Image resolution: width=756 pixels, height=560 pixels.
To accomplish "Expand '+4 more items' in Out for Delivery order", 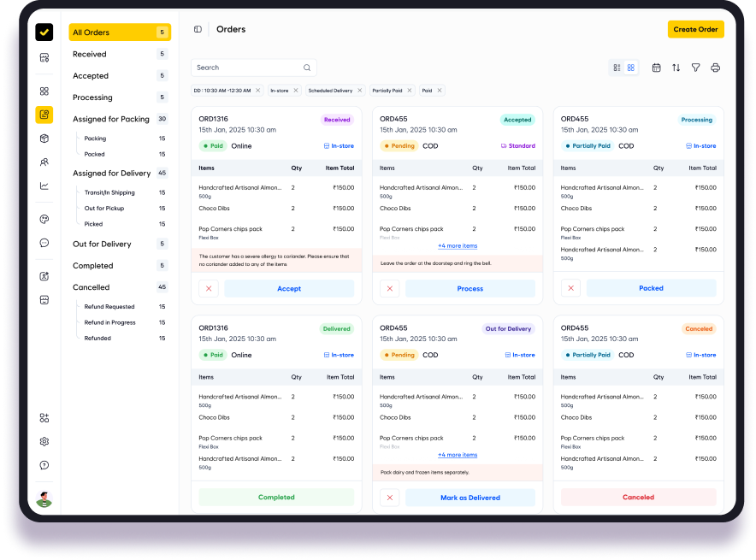I will pyautogui.click(x=458, y=455).
